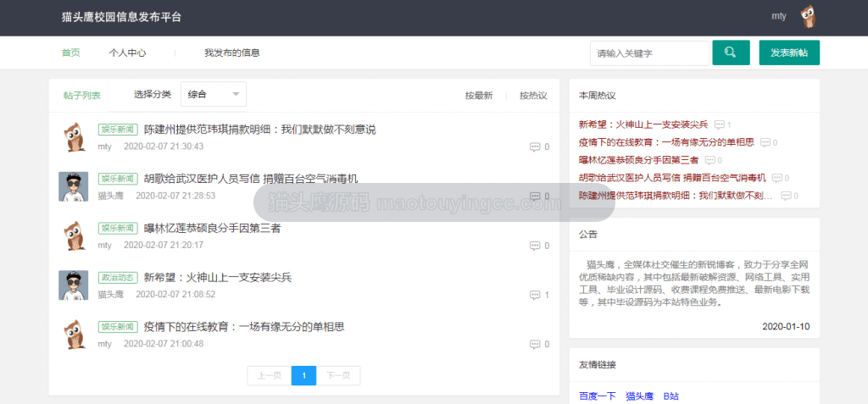Click the 友情链接 panel heading
The image size is (868, 404).
click(x=598, y=365)
